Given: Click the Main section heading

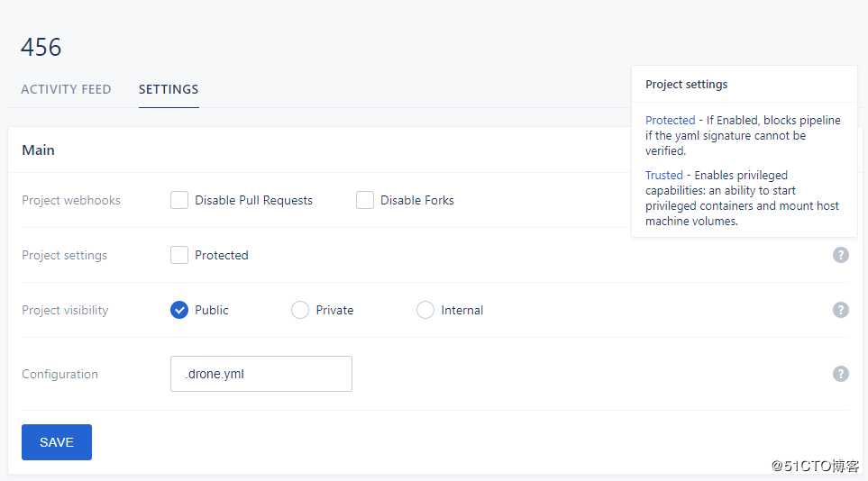Looking at the screenshot, I should [38, 150].
